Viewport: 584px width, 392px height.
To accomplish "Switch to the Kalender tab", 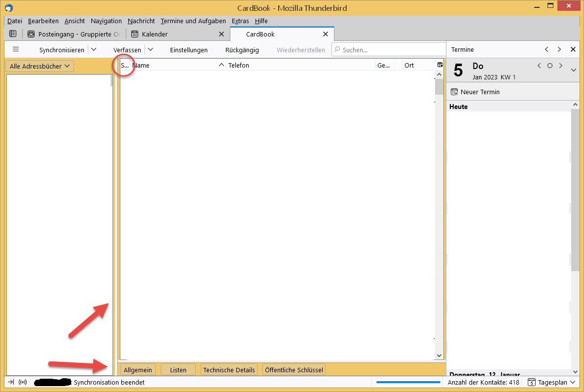I will [154, 34].
